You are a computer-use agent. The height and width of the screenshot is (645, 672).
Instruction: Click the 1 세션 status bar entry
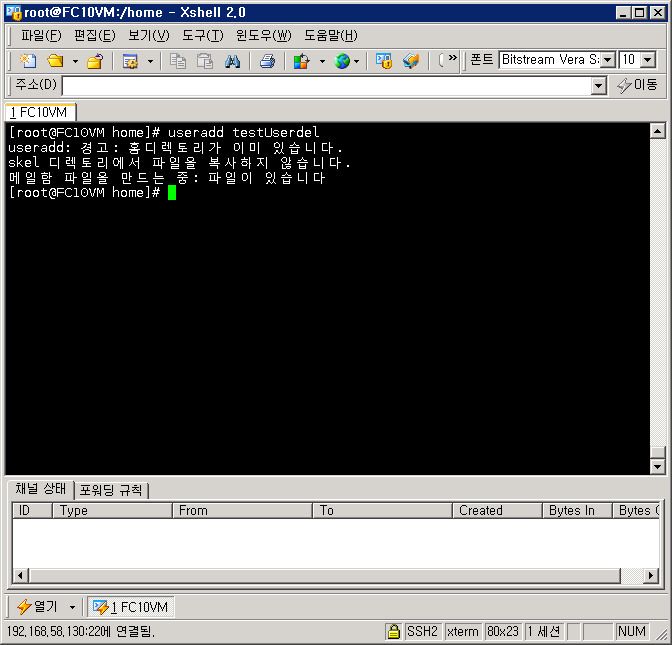(544, 632)
